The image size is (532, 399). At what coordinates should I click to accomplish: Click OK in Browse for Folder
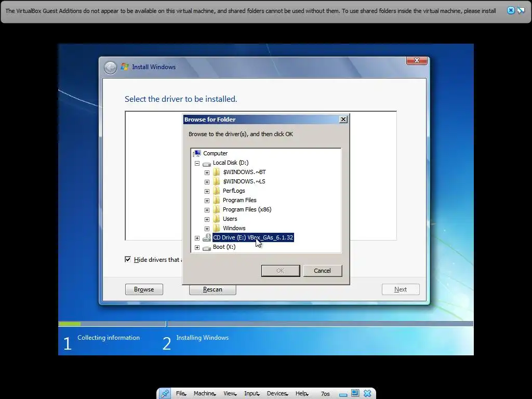[281, 271]
